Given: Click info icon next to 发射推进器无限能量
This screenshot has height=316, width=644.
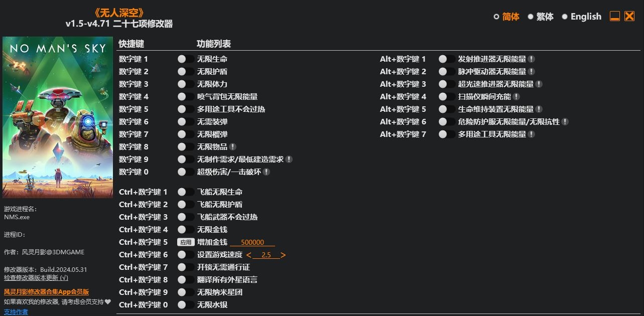Looking at the screenshot, I should [x=532, y=59].
